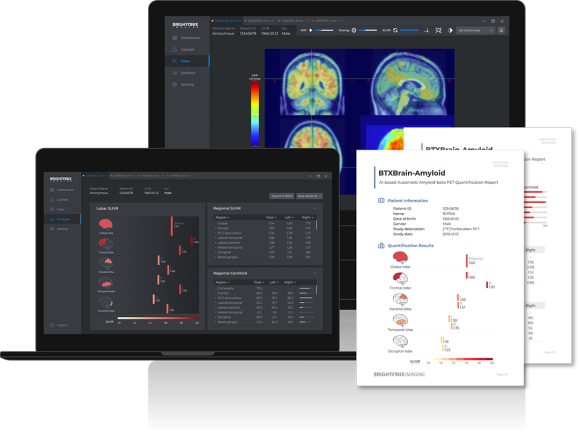
Task: Switch to the second patient tab on monitor
Action: click(259, 21)
